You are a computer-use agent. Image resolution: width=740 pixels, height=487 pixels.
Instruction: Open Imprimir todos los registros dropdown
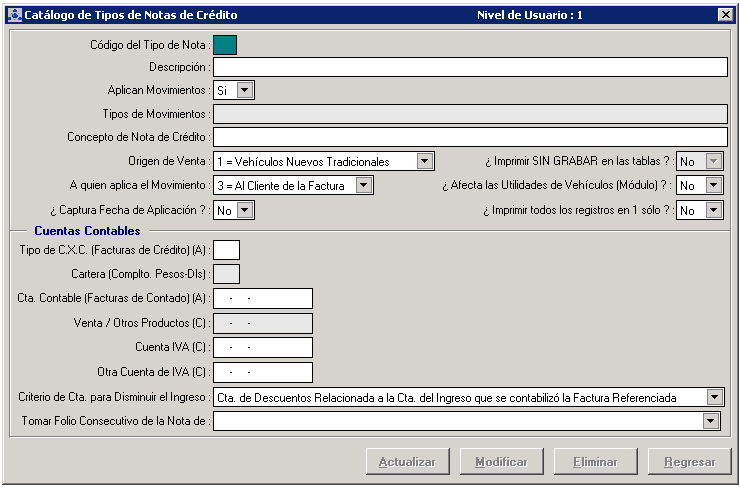point(713,210)
